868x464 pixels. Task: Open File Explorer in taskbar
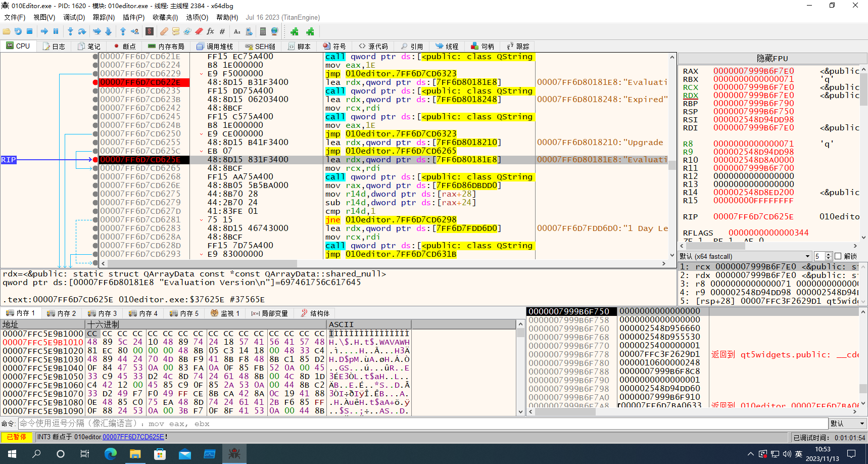(x=135, y=454)
